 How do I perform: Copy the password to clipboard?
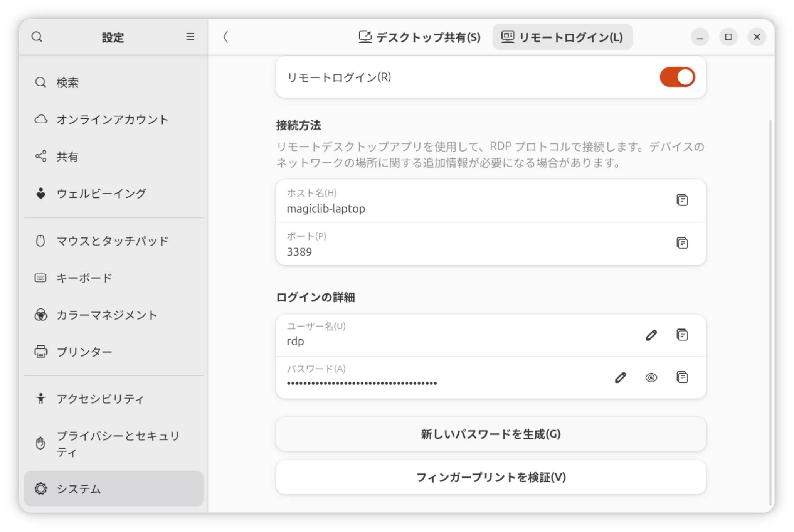[x=682, y=377]
